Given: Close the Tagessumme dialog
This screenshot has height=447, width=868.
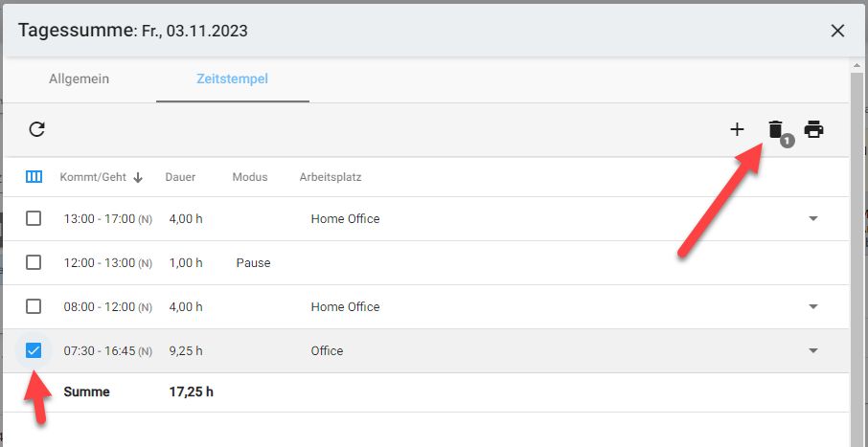Looking at the screenshot, I should (837, 31).
